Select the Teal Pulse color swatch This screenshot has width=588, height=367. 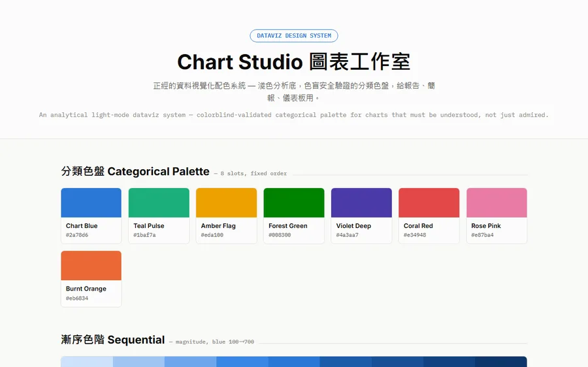(159, 203)
